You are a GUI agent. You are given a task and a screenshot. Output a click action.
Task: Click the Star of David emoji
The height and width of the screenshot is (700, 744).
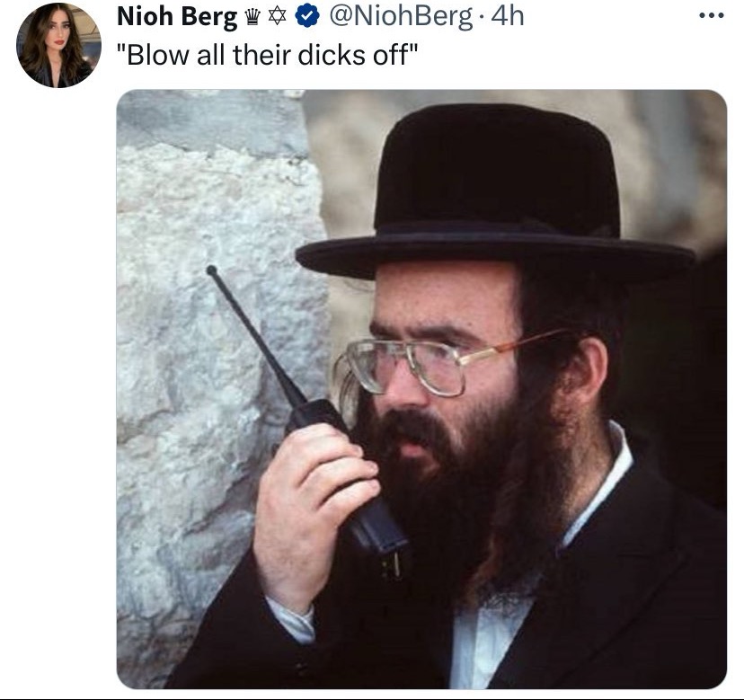point(278,16)
